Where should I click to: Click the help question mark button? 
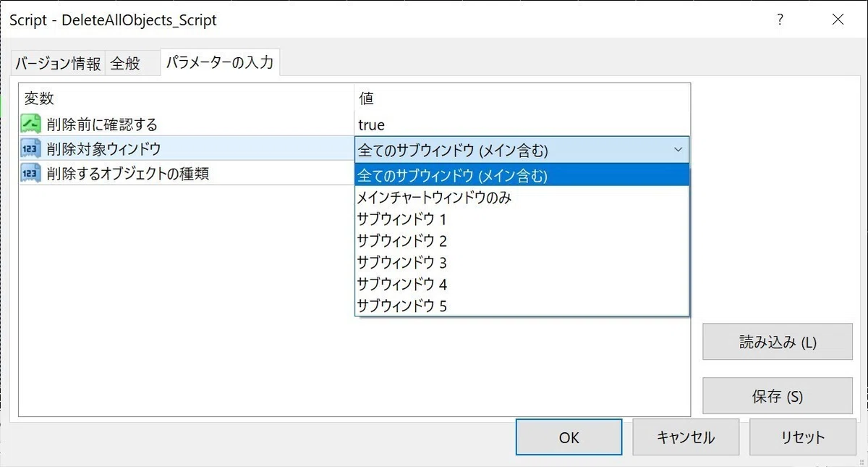(780, 20)
